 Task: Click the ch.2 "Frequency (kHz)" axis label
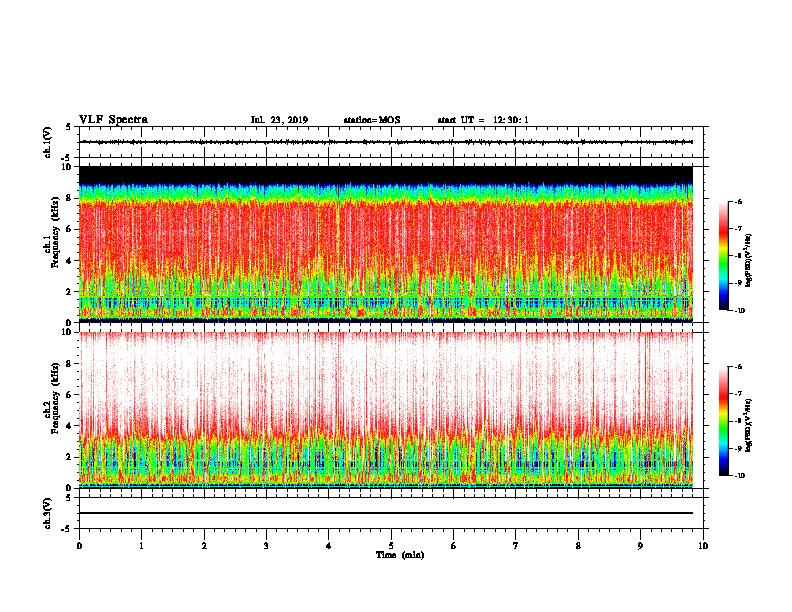[x=55, y=398]
